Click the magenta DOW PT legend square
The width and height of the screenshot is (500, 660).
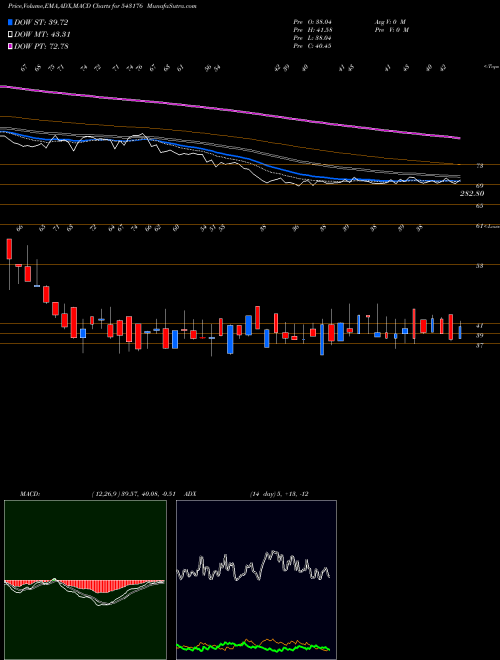click(x=10, y=46)
